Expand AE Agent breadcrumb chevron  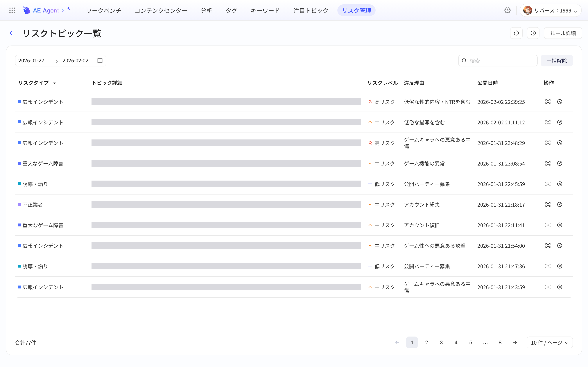(63, 10)
